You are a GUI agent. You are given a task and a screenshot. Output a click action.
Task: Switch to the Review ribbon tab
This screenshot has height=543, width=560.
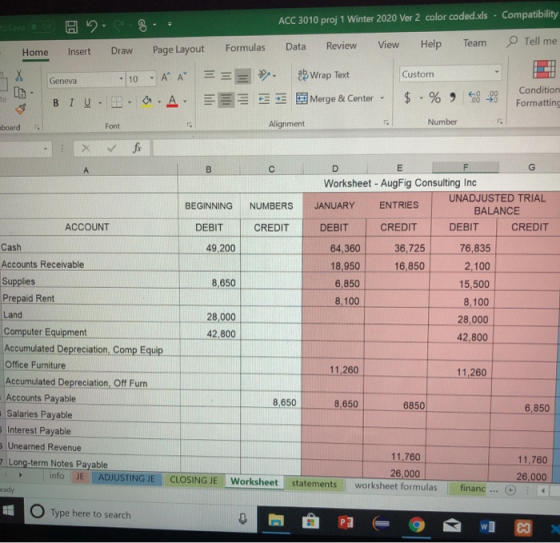(x=341, y=46)
